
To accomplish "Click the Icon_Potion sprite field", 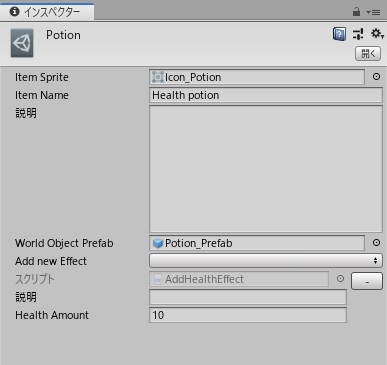I will coord(257,77).
